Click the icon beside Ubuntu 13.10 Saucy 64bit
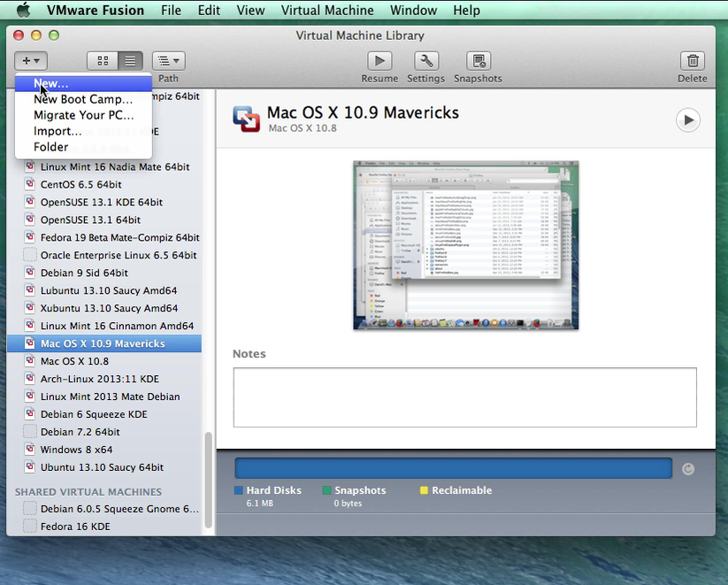The width and height of the screenshot is (728, 585). point(30,466)
